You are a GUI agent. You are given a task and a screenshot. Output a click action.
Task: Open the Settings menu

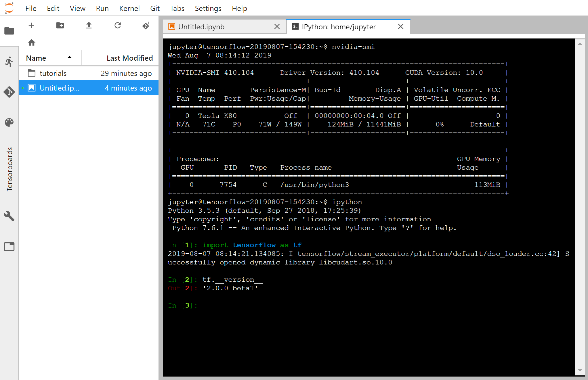tap(208, 8)
